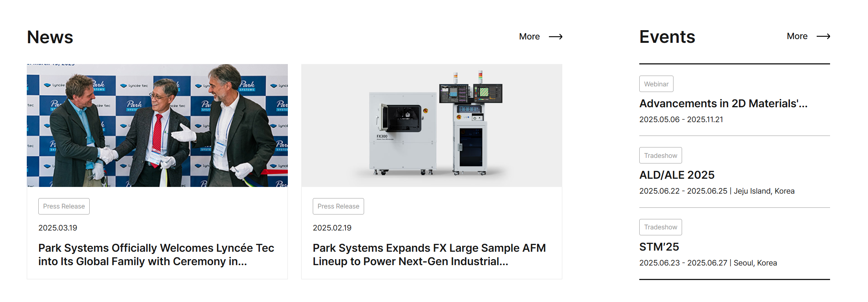Screen dimensions: 868x302
Task: Click the date 2025.03.19
Action: tap(58, 228)
